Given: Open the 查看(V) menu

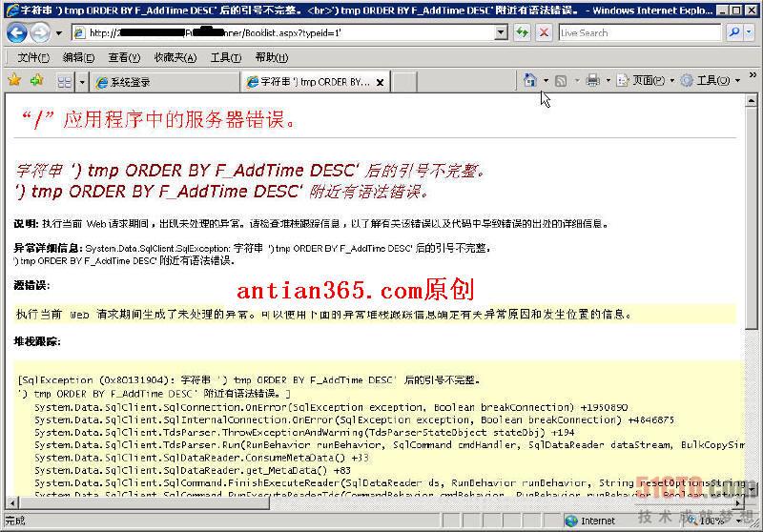Looking at the screenshot, I should (x=124, y=58).
